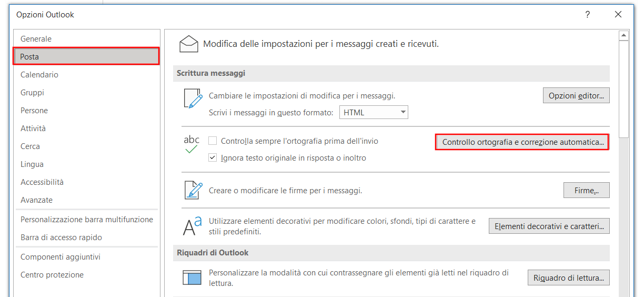Screen dimensions: 644x297
Task: Click the abc spell-check icon
Action: coord(192,144)
